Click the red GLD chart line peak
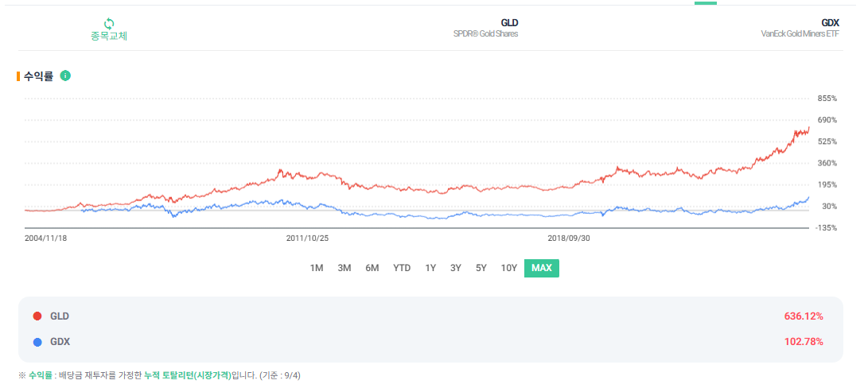The image size is (868, 388). [809, 127]
